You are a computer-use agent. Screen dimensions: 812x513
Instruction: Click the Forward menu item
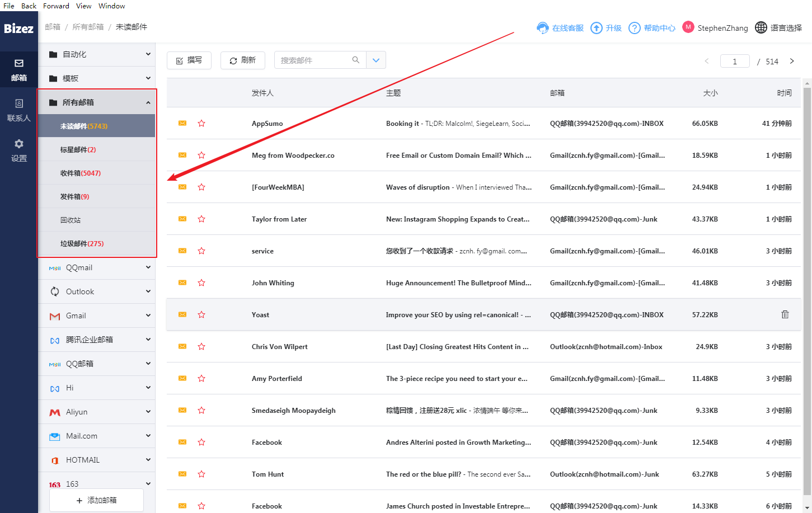point(57,6)
